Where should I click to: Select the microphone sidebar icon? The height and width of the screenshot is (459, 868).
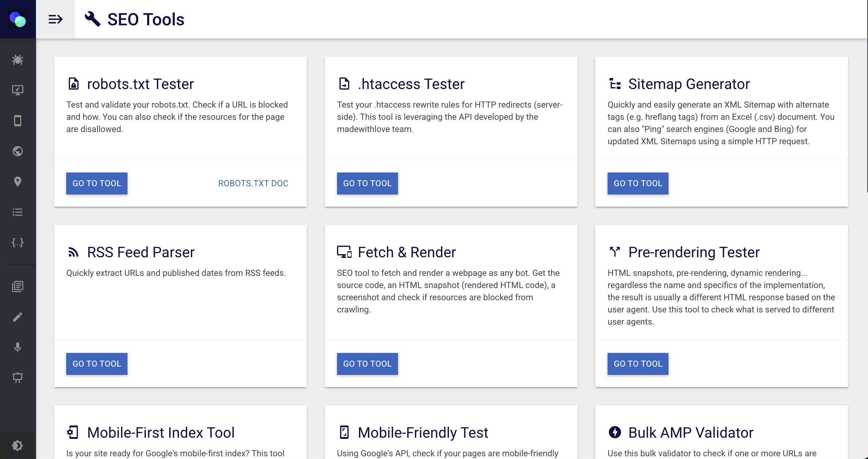pos(17,347)
